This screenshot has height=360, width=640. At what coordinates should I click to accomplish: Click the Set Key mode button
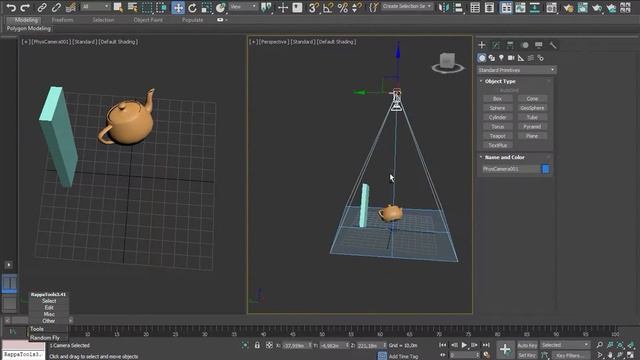pos(527,356)
